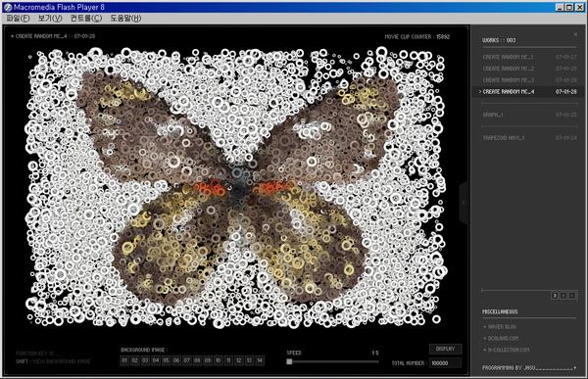Image resolution: width=588 pixels, height=379 pixels.
Task: Close the works side panel
Action: (x=575, y=34)
